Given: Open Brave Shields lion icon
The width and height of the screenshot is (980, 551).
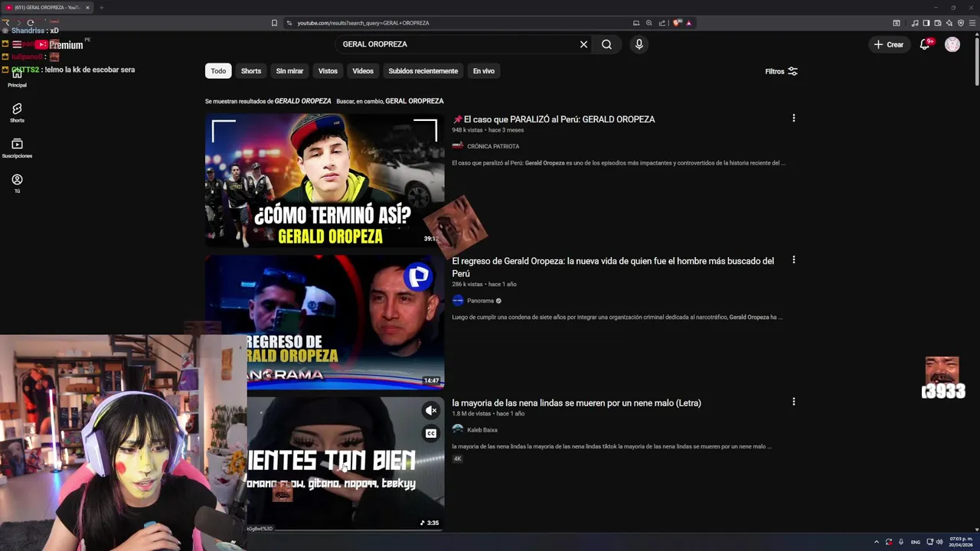Looking at the screenshot, I should 677,23.
